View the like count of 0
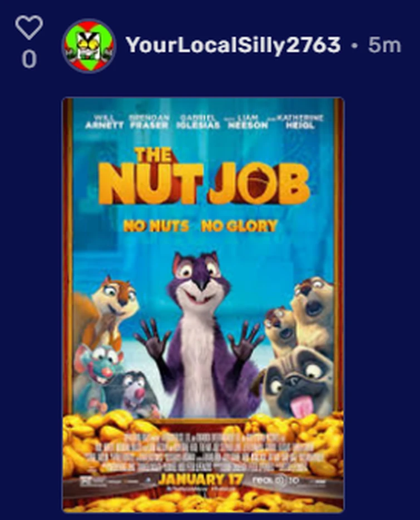Screen dimensions: 420x520 click(29, 60)
